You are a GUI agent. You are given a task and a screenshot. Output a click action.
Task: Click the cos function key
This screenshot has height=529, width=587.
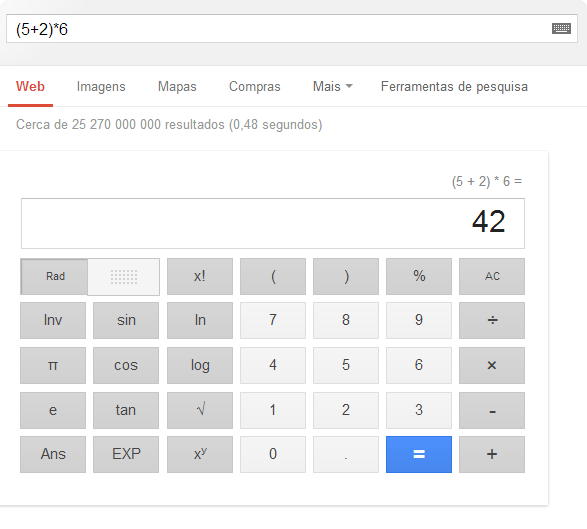pos(126,365)
